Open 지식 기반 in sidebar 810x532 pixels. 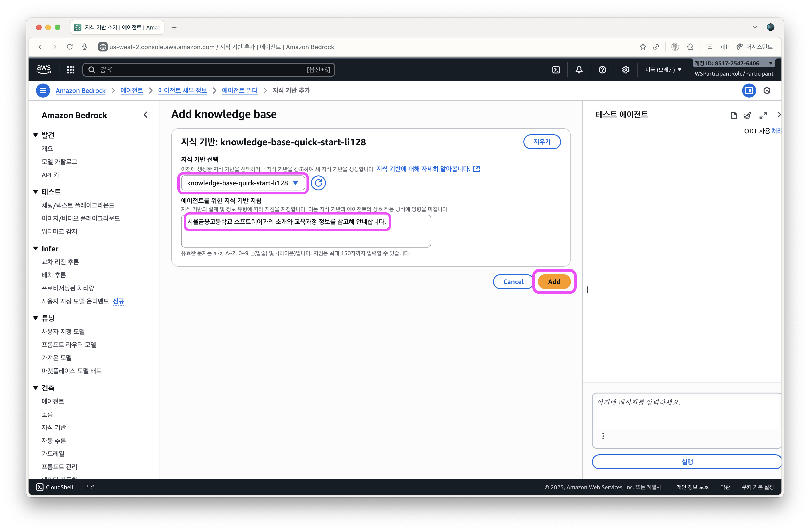coord(54,427)
